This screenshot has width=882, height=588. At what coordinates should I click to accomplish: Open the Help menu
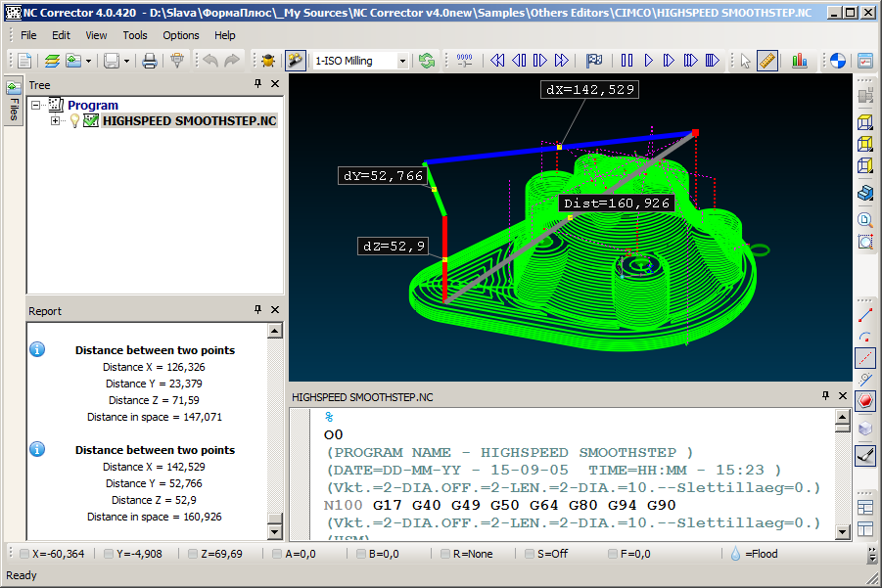pyautogui.click(x=224, y=35)
